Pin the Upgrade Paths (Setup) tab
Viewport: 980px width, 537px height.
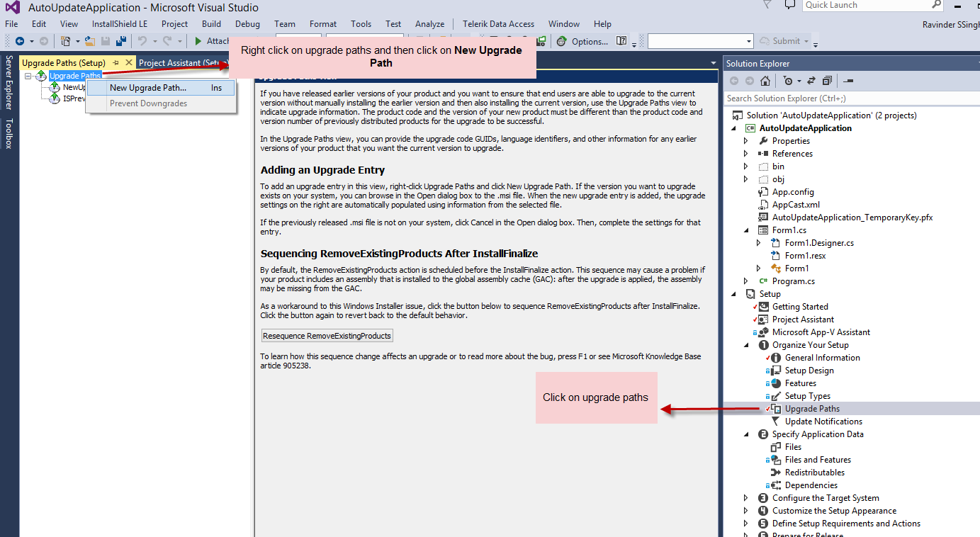116,63
